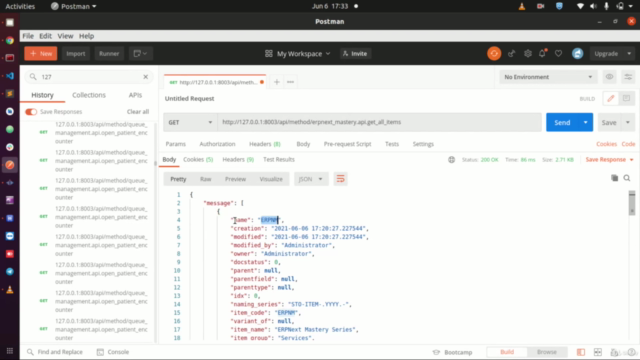This screenshot has width=640, height=360.
Task: Open Find and Replace
Action: pos(55,352)
